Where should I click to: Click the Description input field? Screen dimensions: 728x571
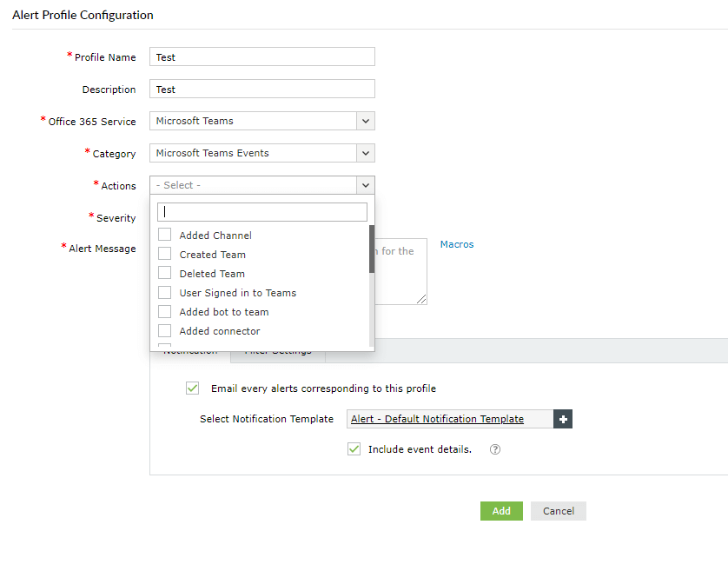coord(261,89)
